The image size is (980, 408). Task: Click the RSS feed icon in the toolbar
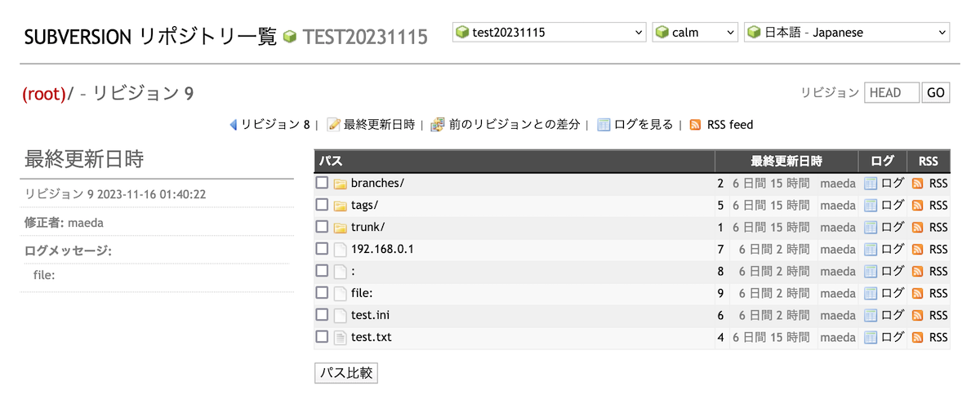click(x=696, y=125)
